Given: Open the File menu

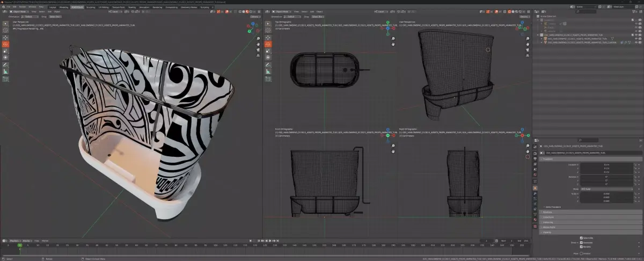Looking at the screenshot, I should [x=8, y=7].
